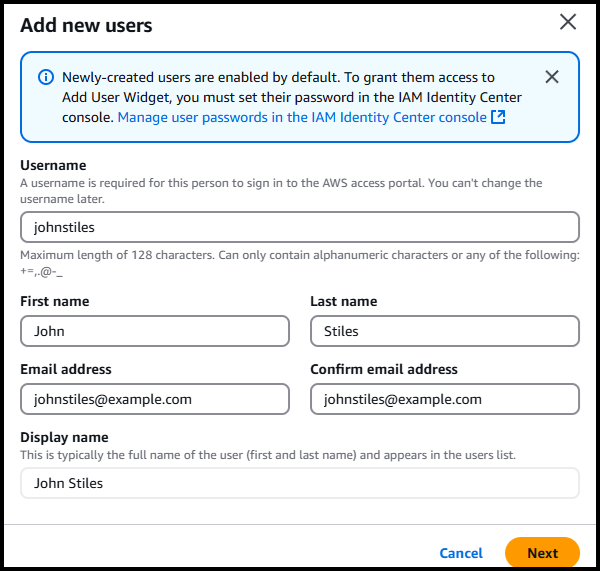
Task: Click the Email address input box
Action: pos(154,399)
